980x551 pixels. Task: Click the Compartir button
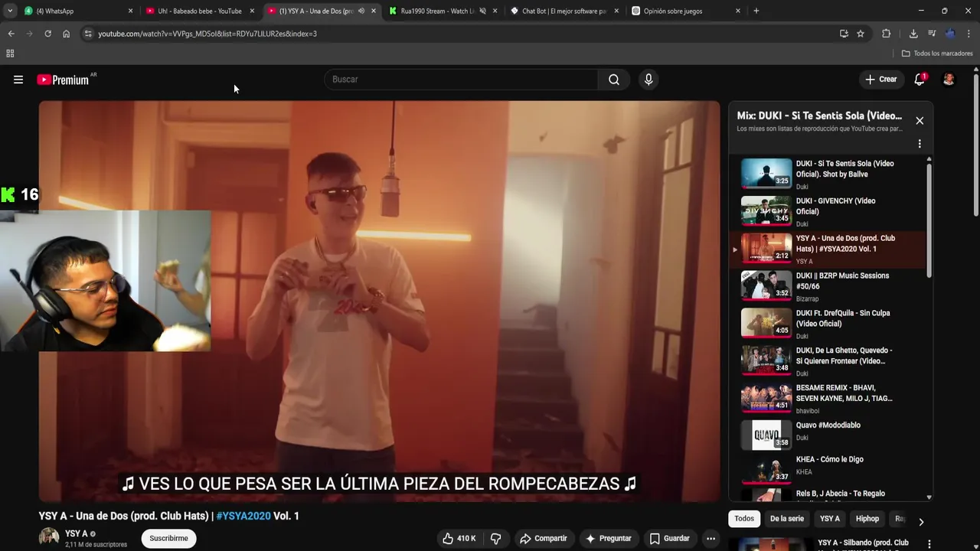click(x=544, y=539)
